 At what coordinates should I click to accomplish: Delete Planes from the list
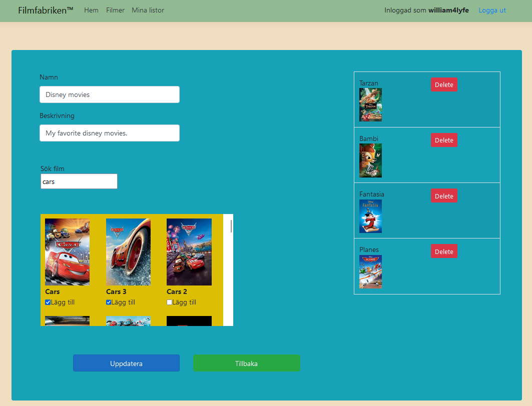point(444,251)
